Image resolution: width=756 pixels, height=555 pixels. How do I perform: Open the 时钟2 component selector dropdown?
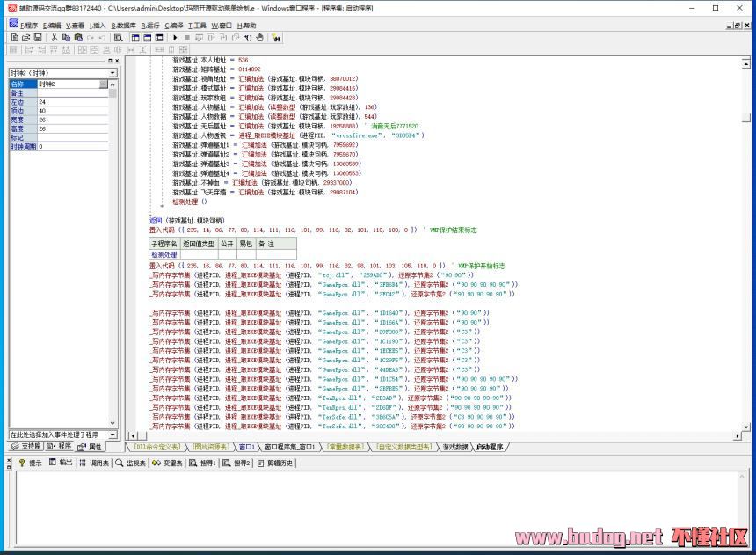[x=111, y=73]
